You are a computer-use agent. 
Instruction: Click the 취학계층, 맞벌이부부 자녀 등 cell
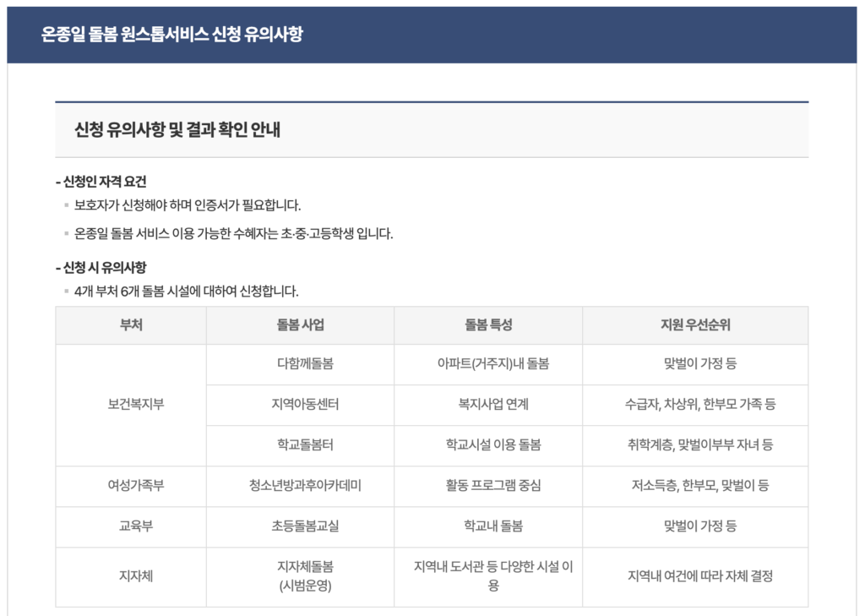click(695, 445)
